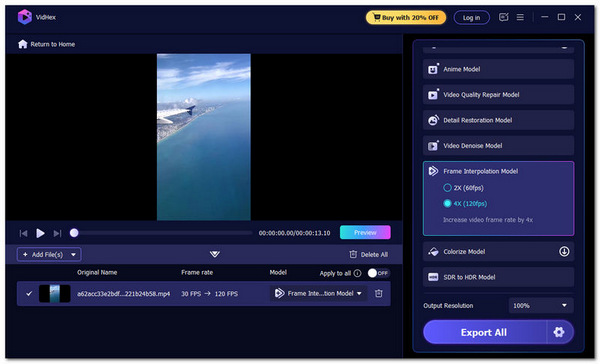Select the Detail Restoration Model
The image size is (600, 364).
(498, 120)
